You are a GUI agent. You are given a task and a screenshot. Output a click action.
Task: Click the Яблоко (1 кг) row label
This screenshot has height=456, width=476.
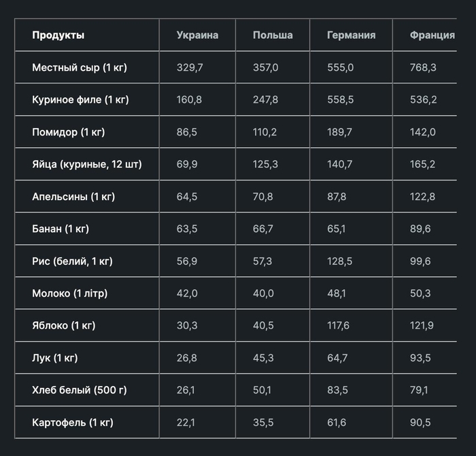point(64,325)
